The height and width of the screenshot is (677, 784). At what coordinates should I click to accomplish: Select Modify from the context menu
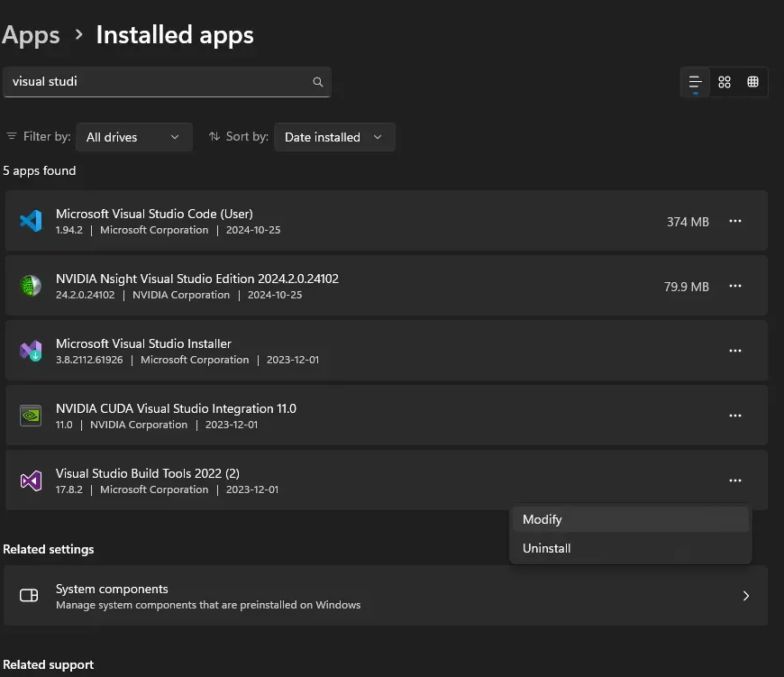click(631, 519)
